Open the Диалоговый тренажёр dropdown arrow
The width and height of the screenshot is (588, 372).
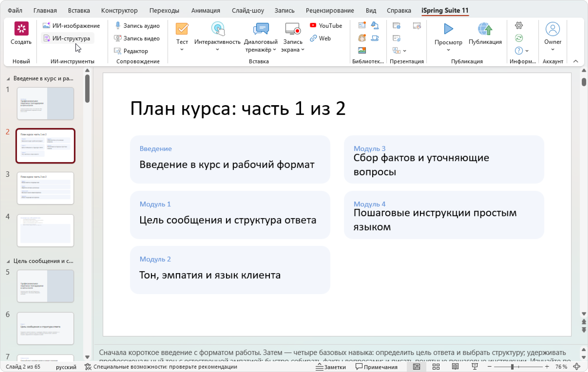275,49
